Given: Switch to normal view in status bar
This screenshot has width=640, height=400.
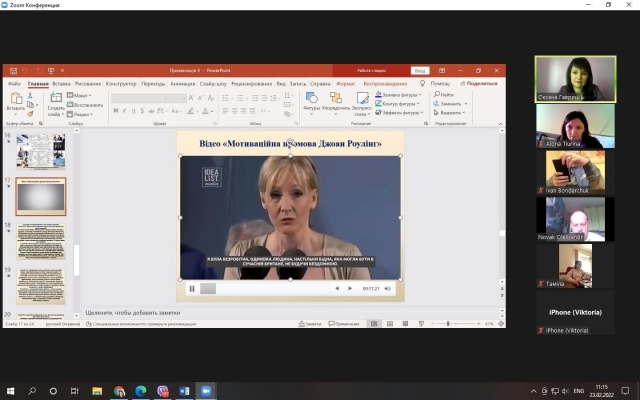Looking at the screenshot, I should pyautogui.click(x=372, y=324).
